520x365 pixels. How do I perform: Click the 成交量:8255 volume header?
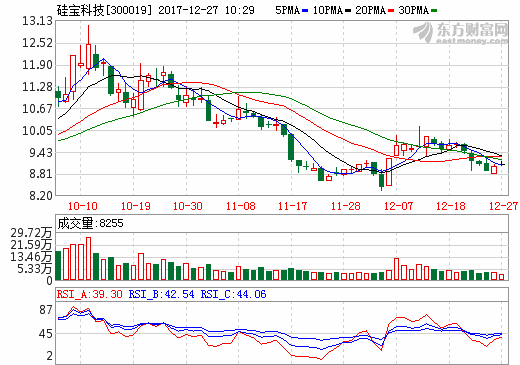click(x=90, y=223)
